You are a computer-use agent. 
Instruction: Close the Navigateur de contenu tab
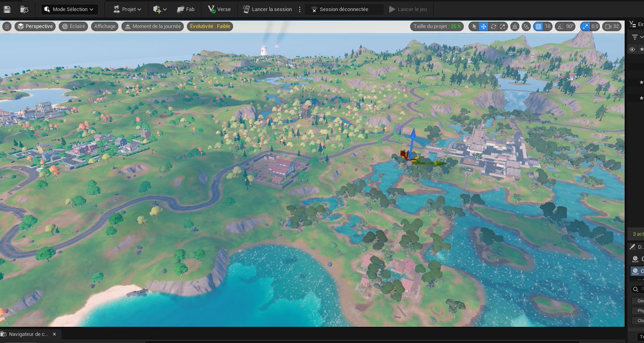pos(55,334)
